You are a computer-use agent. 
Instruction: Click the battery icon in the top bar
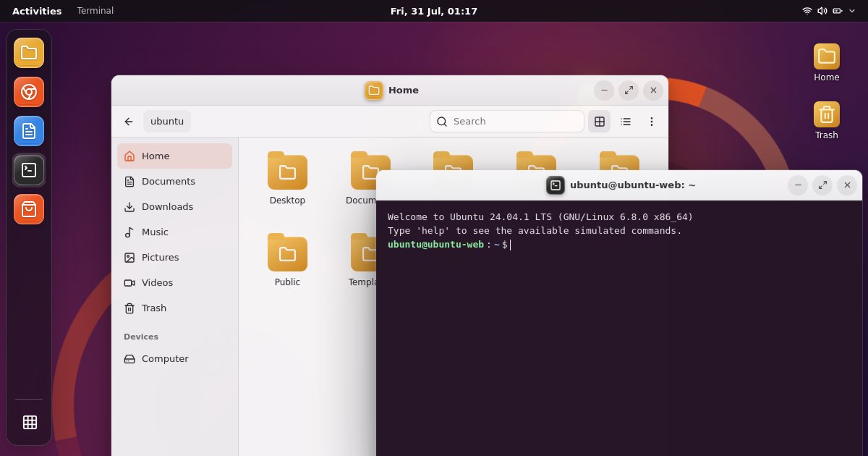tap(838, 11)
